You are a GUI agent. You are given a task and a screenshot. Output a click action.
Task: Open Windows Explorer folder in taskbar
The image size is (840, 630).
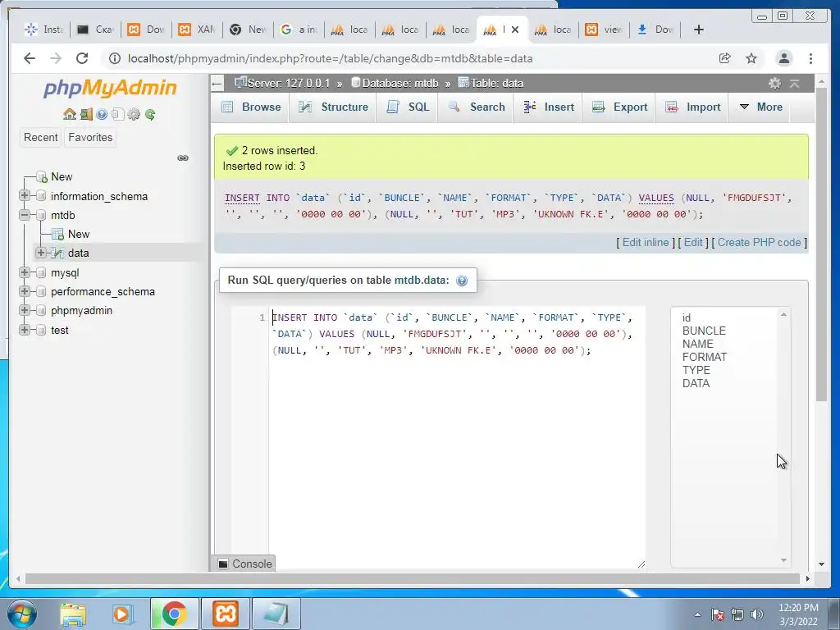(x=73, y=614)
